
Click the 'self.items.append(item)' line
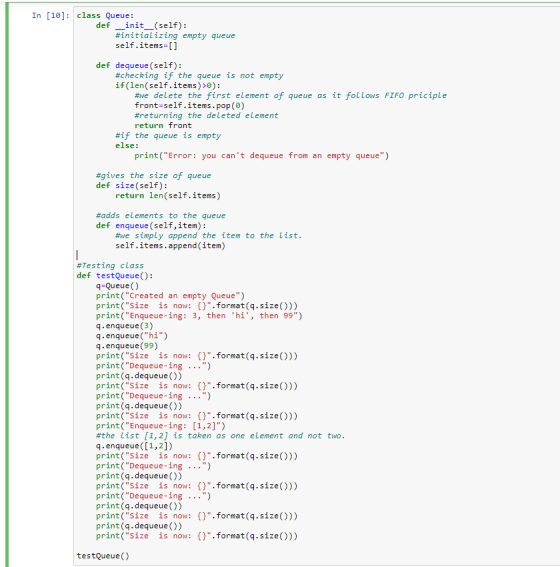170,246
